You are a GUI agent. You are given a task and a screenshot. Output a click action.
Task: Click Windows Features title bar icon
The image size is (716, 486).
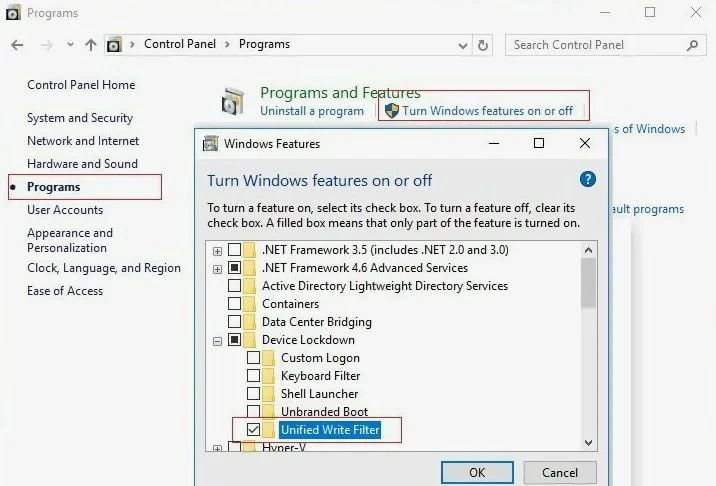(210, 143)
